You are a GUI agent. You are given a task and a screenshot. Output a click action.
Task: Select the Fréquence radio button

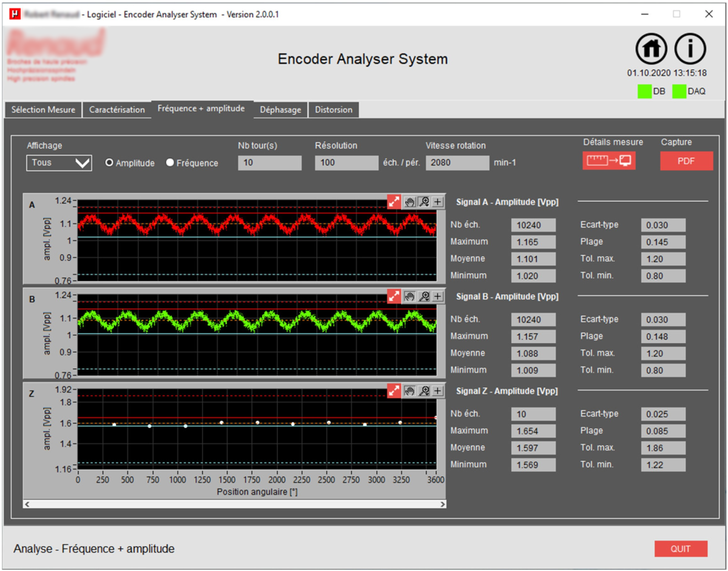click(170, 163)
